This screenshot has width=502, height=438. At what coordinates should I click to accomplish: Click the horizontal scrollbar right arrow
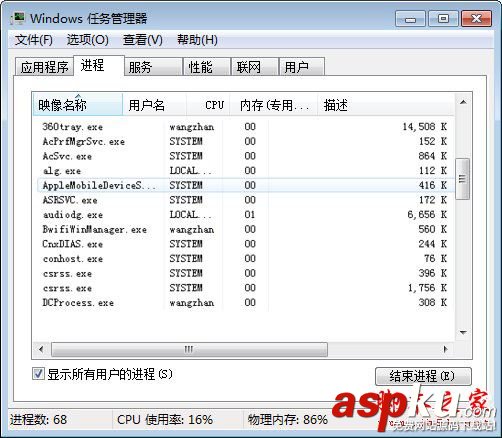445,350
